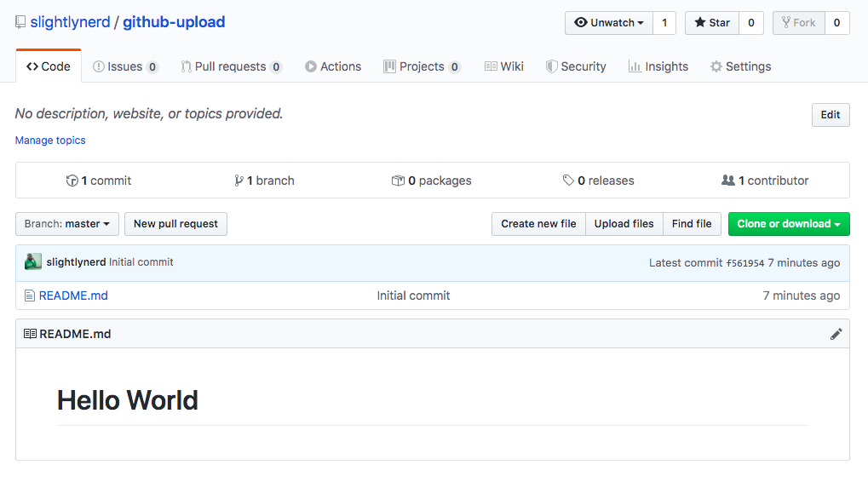View the 1 branch list
This screenshot has height=488, width=868.
coord(264,181)
